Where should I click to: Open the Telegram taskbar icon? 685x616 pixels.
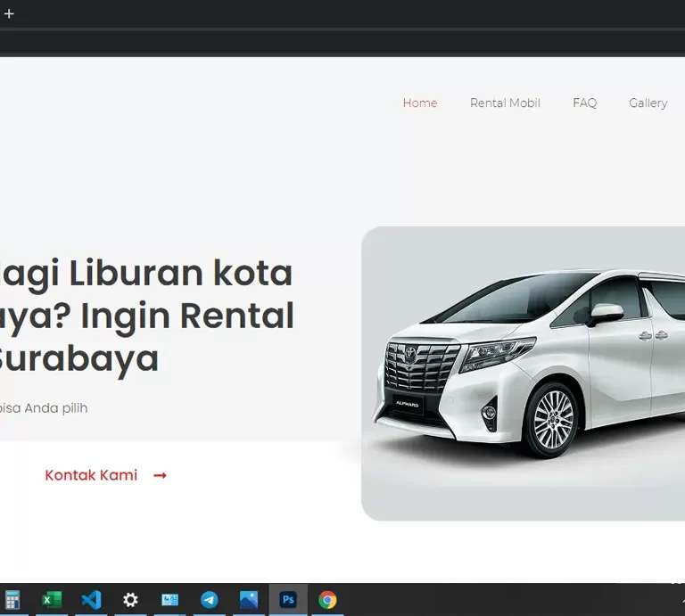point(210,600)
